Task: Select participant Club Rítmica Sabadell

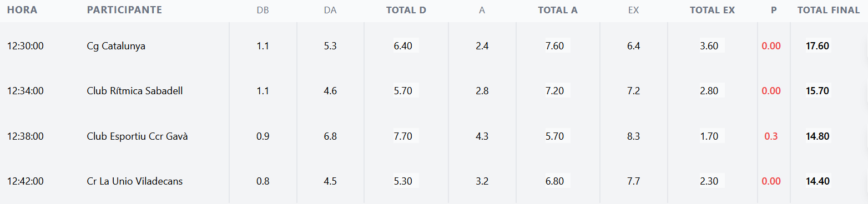Action: coord(135,91)
